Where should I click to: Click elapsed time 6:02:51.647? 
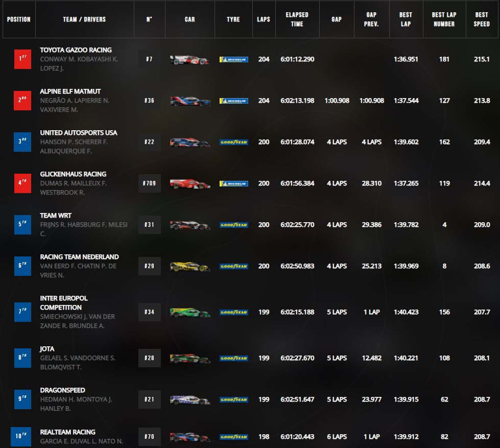pyautogui.click(x=298, y=399)
